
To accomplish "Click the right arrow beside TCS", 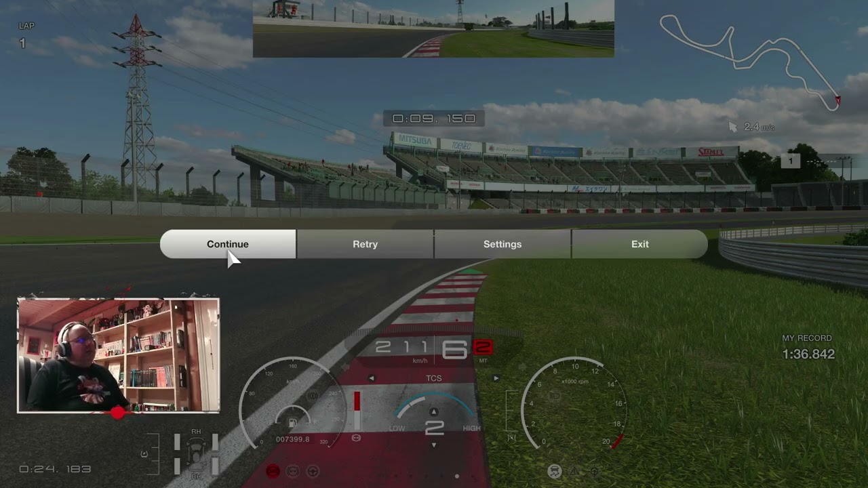I will click(496, 378).
